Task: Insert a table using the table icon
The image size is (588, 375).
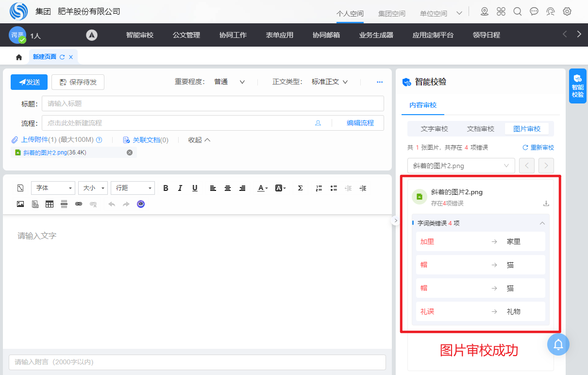Action: [x=50, y=204]
